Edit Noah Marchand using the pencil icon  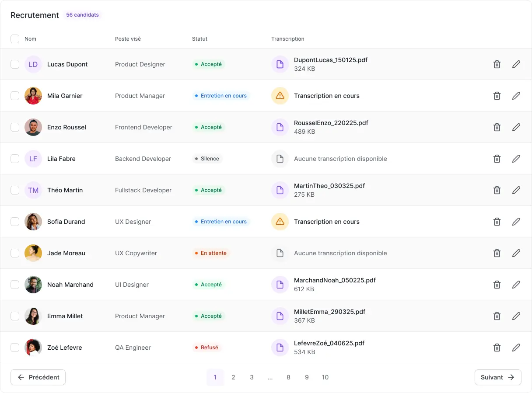point(516,285)
